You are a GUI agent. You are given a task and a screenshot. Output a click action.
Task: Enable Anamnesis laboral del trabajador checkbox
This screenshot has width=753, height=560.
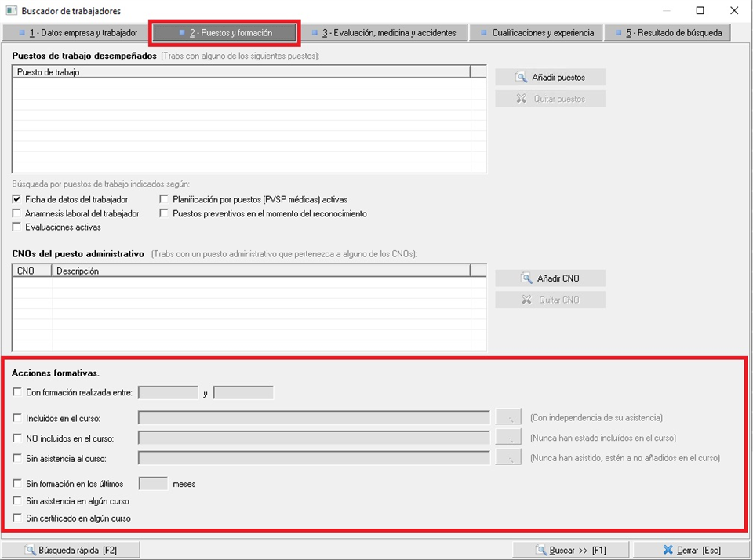[17, 213]
